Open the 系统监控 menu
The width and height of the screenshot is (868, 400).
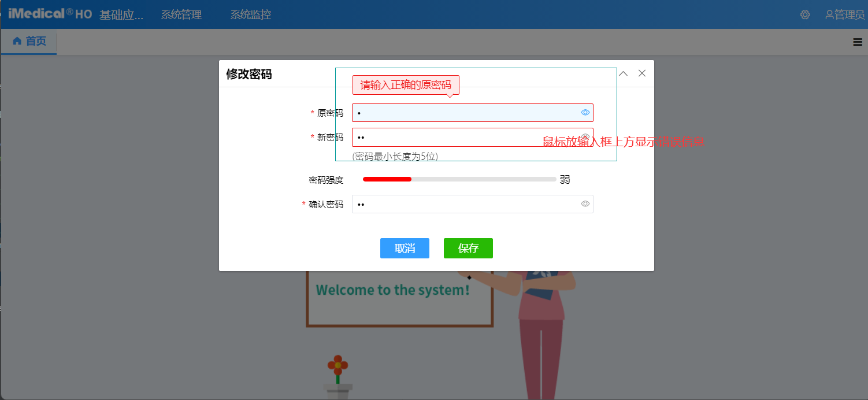pyautogui.click(x=250, y=14)
